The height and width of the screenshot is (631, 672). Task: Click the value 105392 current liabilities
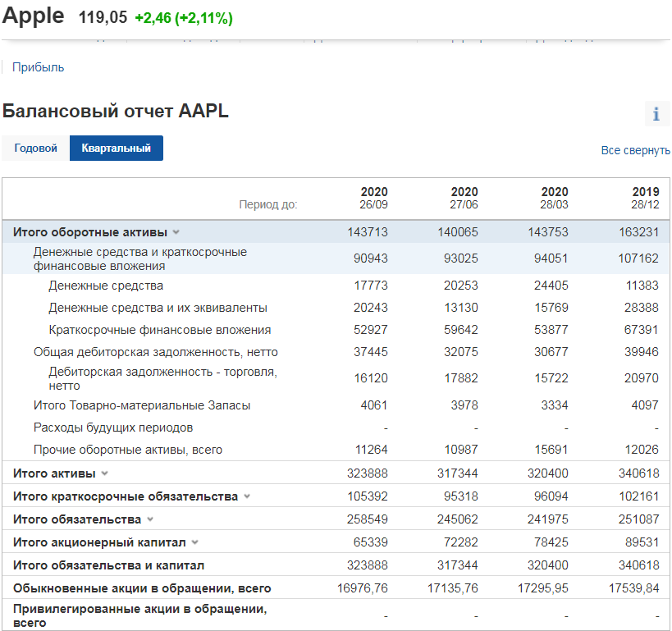(368, 496)
